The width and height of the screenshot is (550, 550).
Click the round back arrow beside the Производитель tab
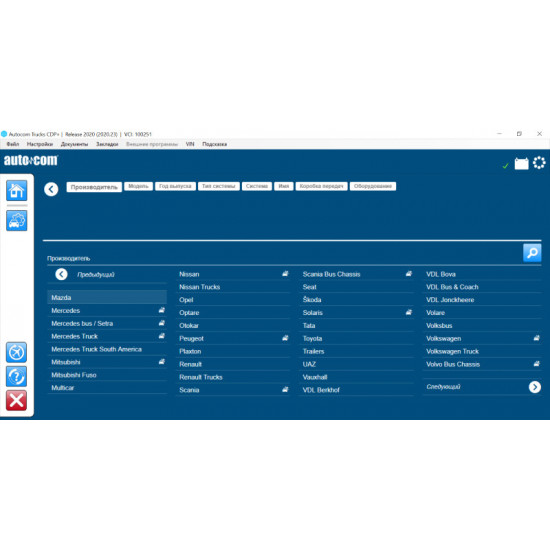pyautogui.click(x=51, y=189)
